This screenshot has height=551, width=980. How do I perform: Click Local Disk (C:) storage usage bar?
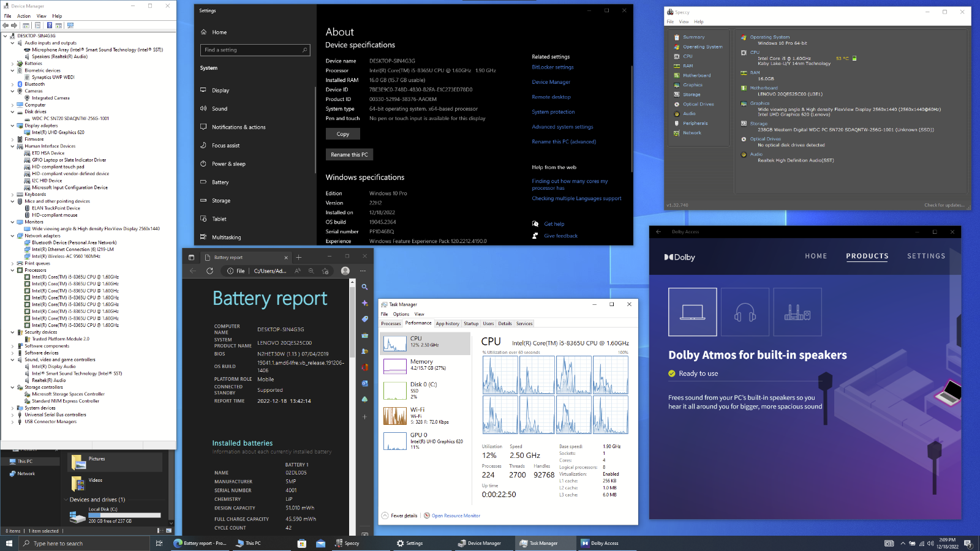click(x=124, y=515)
